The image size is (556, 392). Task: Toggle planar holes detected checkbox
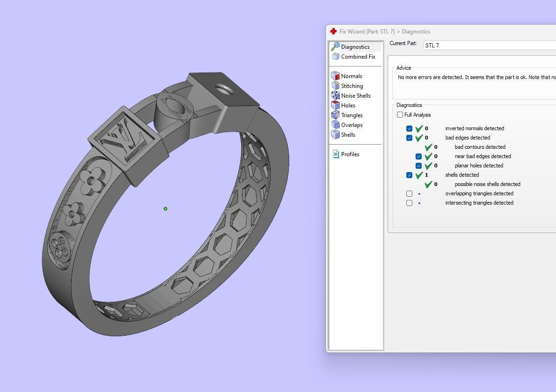(418, 166)
